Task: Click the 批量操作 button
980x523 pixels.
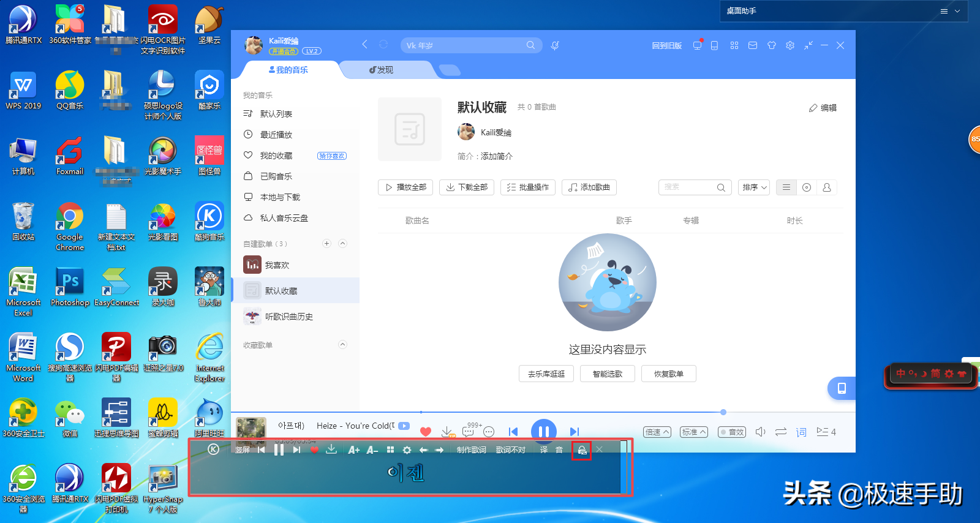Action: 528,187
